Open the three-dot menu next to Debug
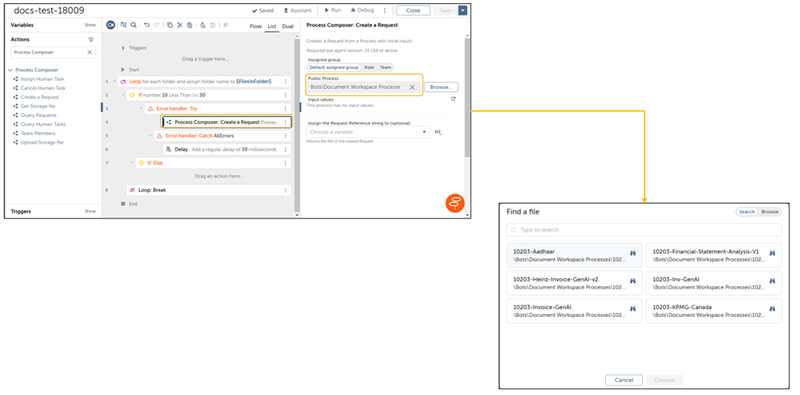The width and height of the screenshot is (800, 395). pyautogui.click(x=384, y=10)
